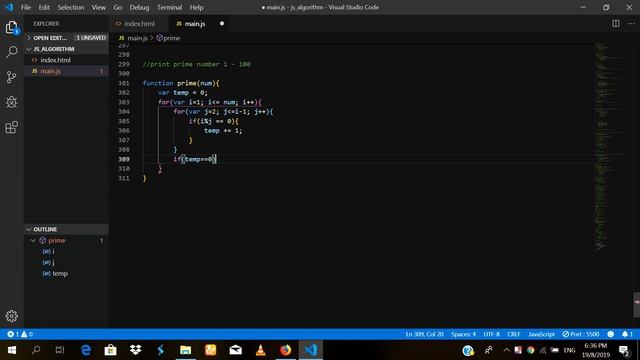Open the Terminal menu
Viewport: 640px width, 360px height.
coord(169,7)
